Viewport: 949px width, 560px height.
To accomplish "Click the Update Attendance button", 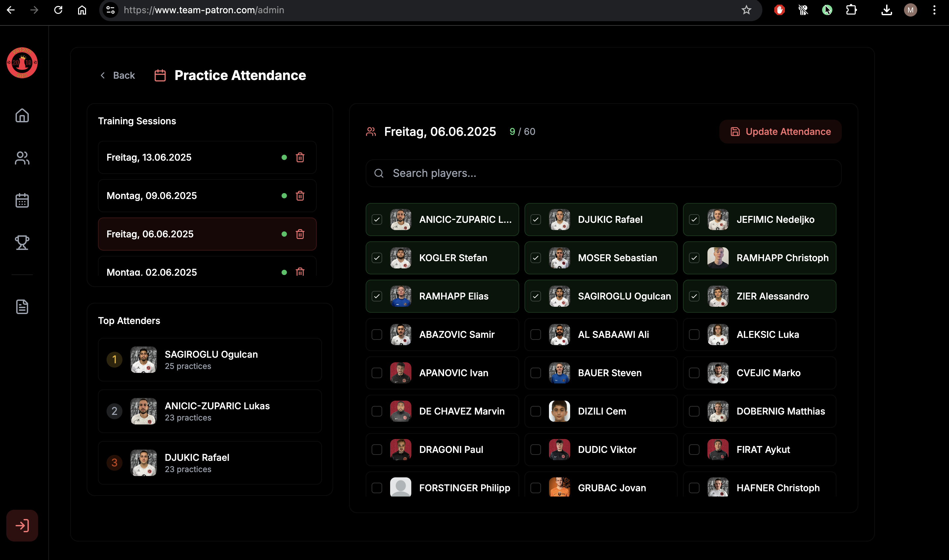I will 780,131.
